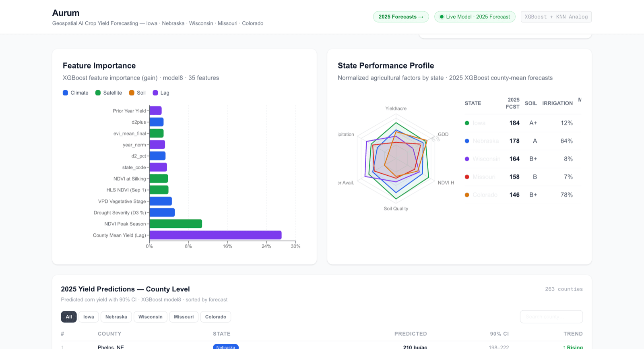Viewport: 644px width, 349px height.
Task: Select the 78% irrigation value
Action: click(567, 195)
